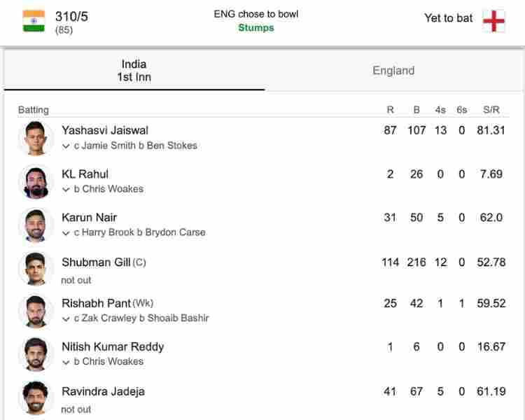Click Nitish Kumar Reddy's player avatar
525x420 pixels.
(36, 354)
